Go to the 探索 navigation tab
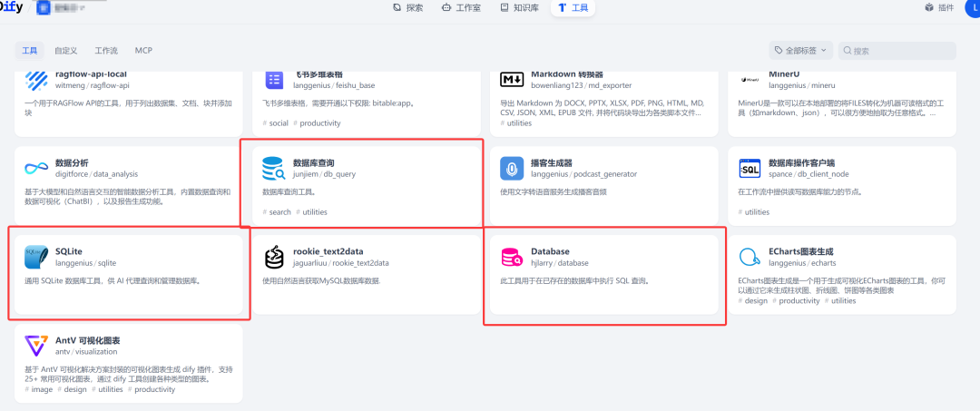The image size is (980, 411). tap(407, 8)
